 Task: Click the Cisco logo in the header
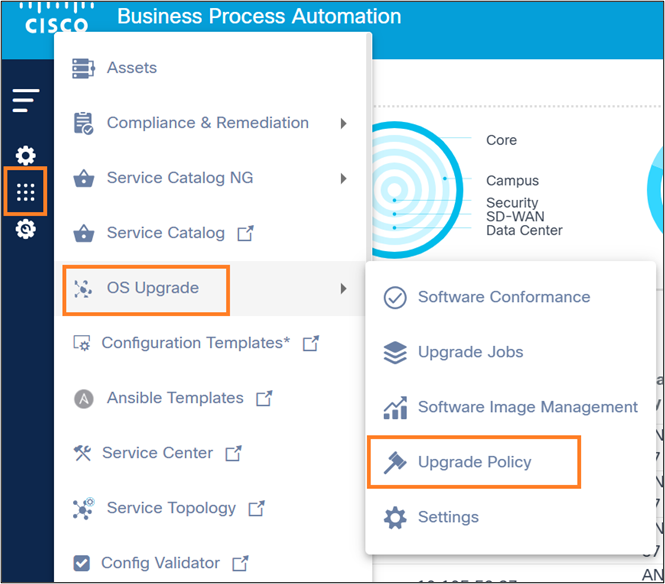click(x=56, y=18)
